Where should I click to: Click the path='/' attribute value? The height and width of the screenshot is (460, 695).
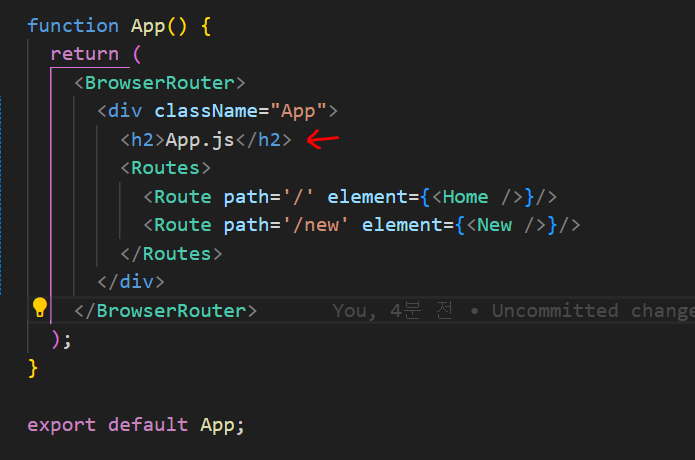pyautogui.click(x=297, y=197)
